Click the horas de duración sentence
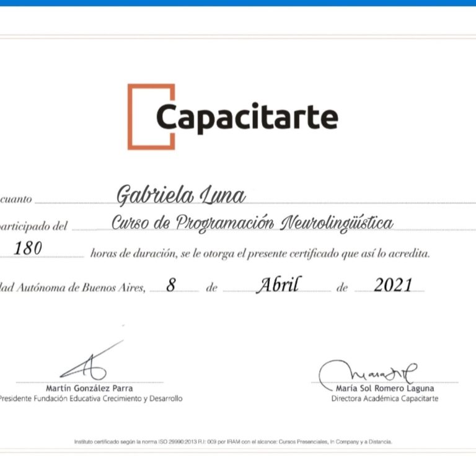Screen dimensions: 476x476 coord(260,253)
